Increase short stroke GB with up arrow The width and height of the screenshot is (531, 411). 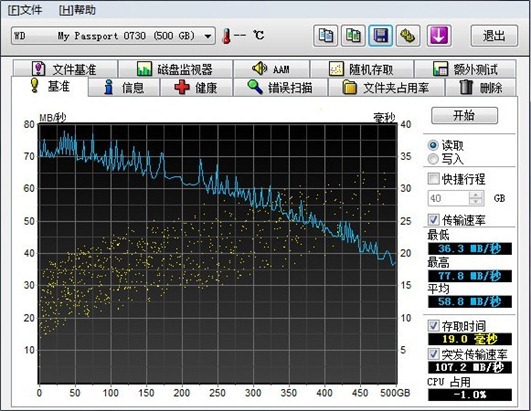click(476, 195)
